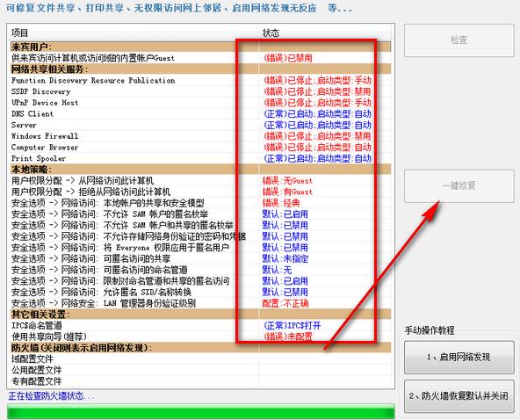Select the Guest 内置帐户 row
Viewport: 520px width, 420px height.
coord(200,58)
